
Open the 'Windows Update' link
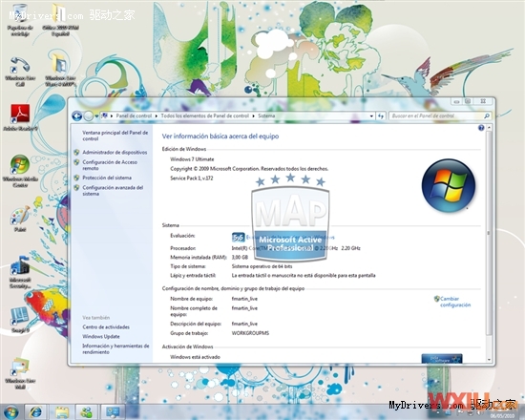coord(101,336)
